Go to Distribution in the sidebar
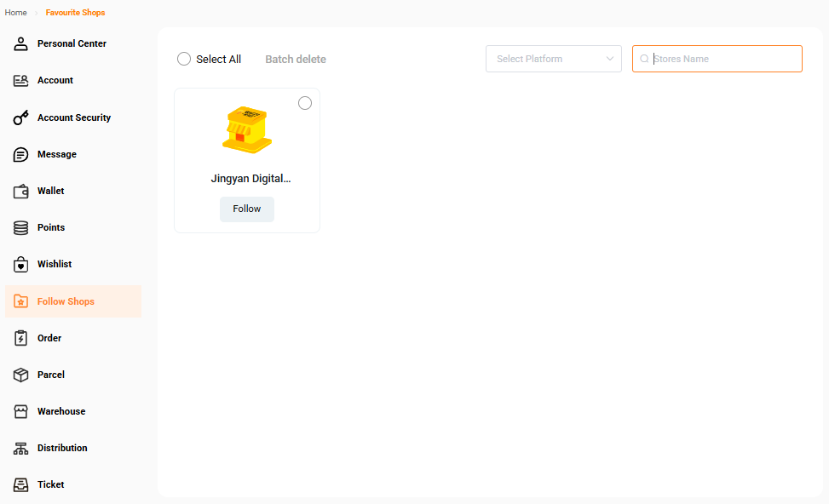 62,448
